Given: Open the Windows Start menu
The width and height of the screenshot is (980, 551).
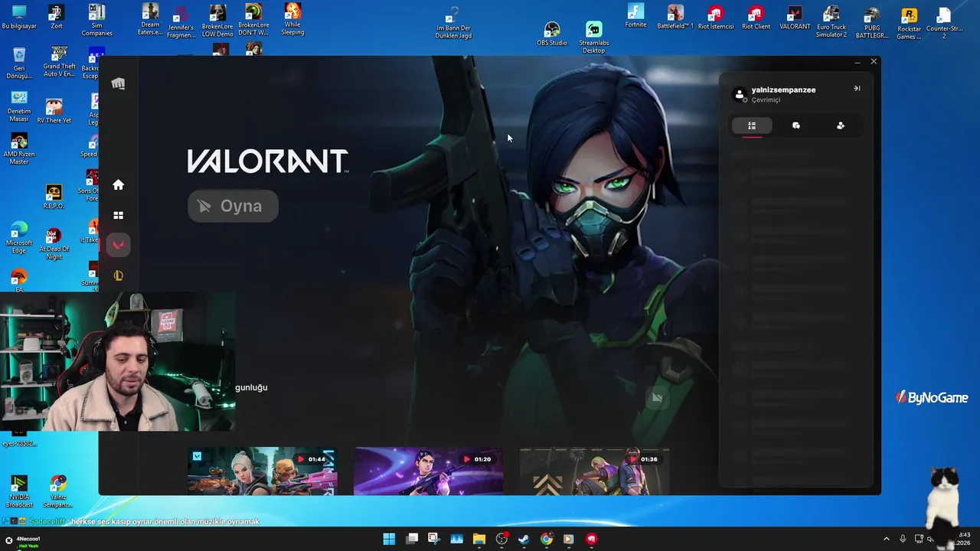Looking at the screenshot, I should click(x=389, y=539).
